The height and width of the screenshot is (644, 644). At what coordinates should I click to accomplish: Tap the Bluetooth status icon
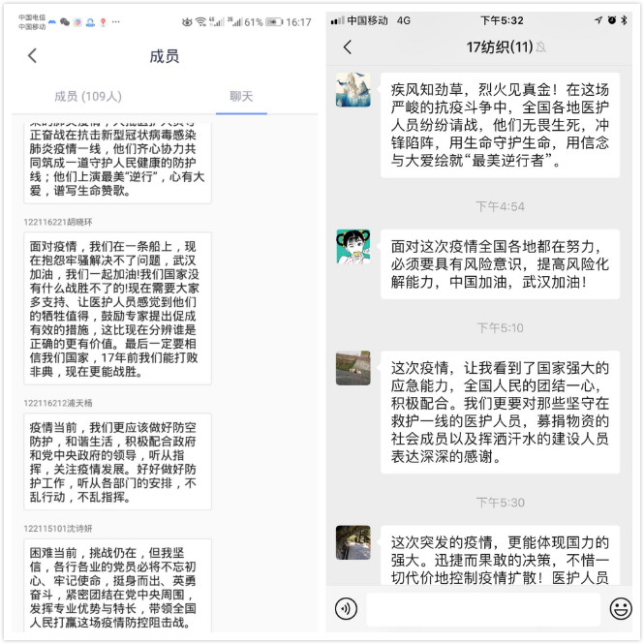[x=625, y=19]
